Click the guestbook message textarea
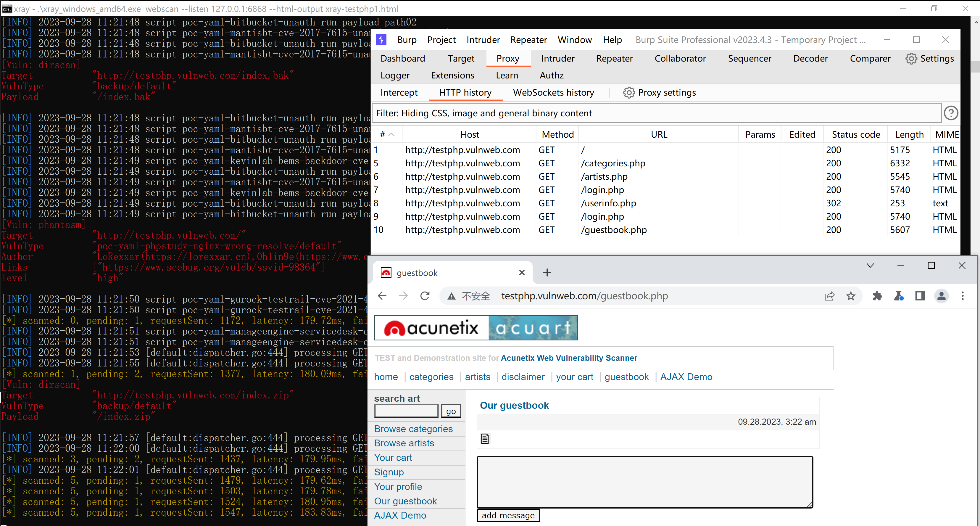980x526 pixels. [645, 482]
